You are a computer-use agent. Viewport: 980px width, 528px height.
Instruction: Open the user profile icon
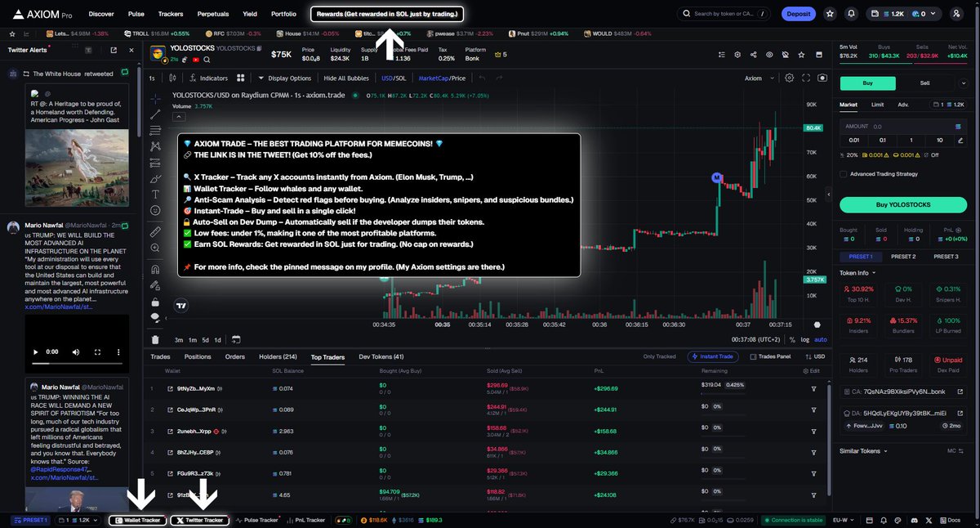click(956, 14)
